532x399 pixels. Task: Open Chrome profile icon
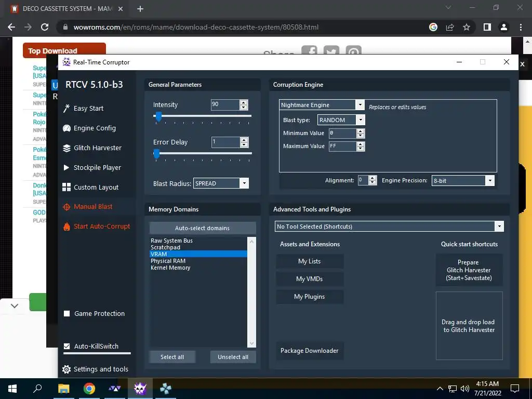[504, 27]
